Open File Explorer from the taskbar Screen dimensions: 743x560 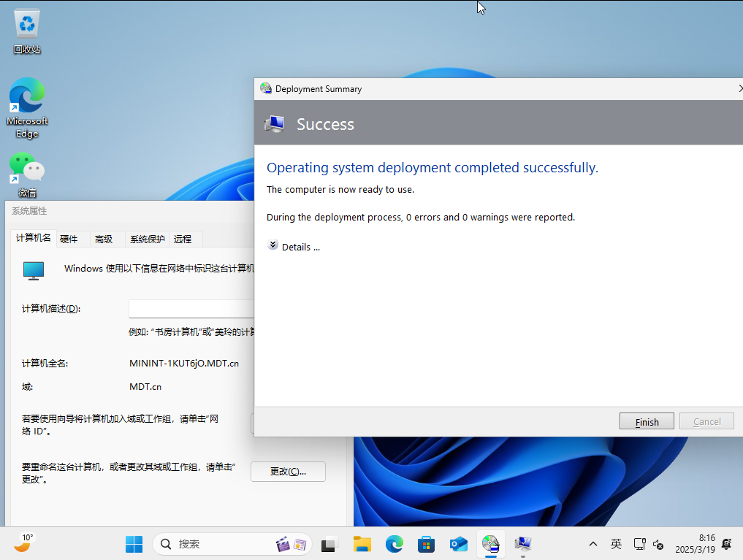click(x=362, y=544)
